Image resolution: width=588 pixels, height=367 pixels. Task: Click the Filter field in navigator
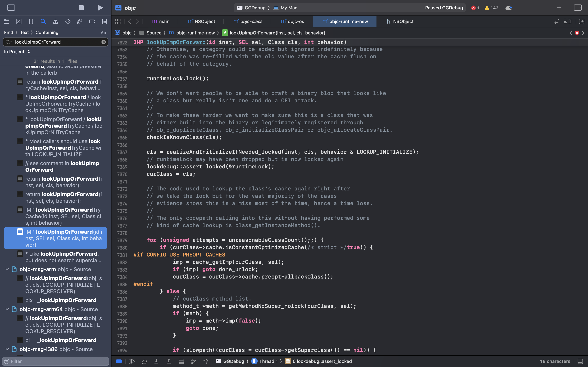(x=55, y=361)
